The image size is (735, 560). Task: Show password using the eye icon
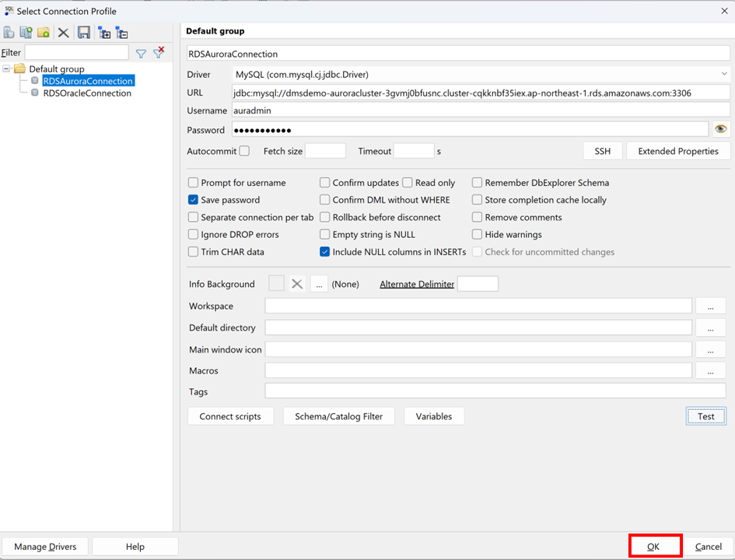coord(720,129)
